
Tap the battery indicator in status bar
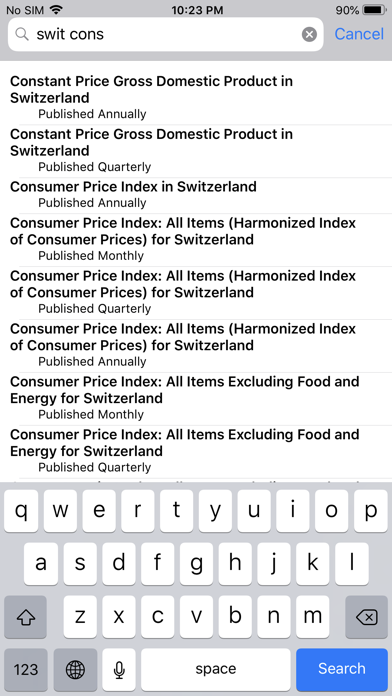[374, 10]
